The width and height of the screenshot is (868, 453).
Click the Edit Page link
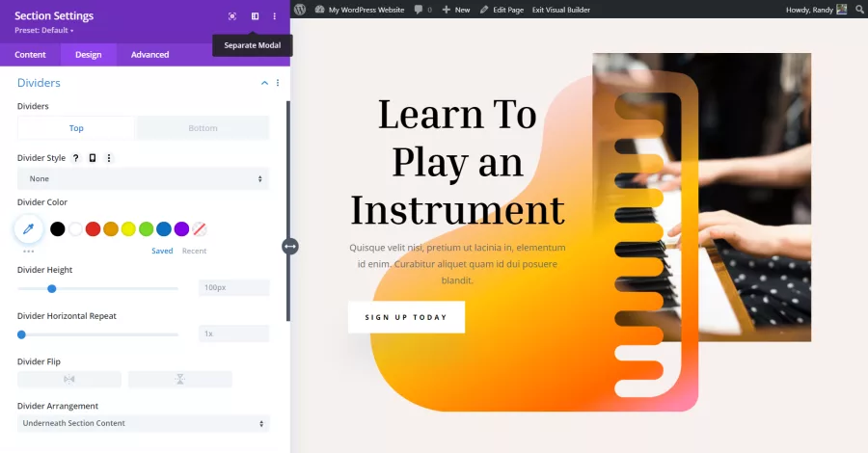click(508, 10)
